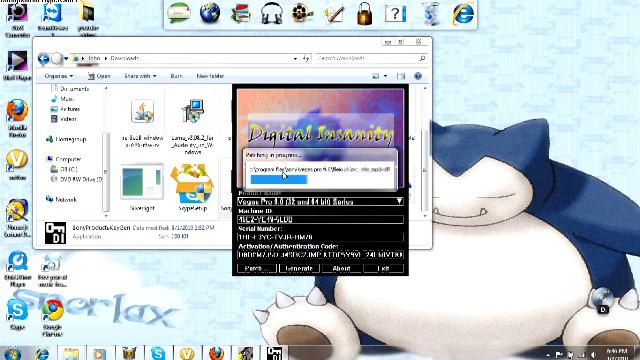Screen dimensions: 640x360
Task: Open the Recycle Bin dock icon
Action: pos(431,14)
